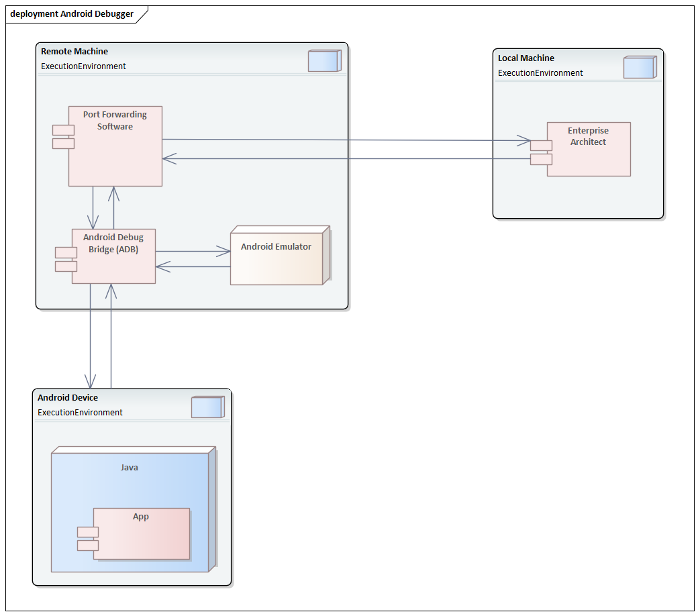Select the 3D node icon in Android Device header
The image size is (700, 616).
[207, 406]
